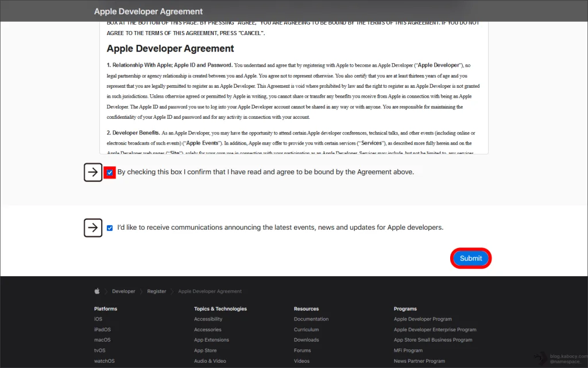Select App Store Small Business Program
Screen dimensions: 588x368
click(433, 340)
